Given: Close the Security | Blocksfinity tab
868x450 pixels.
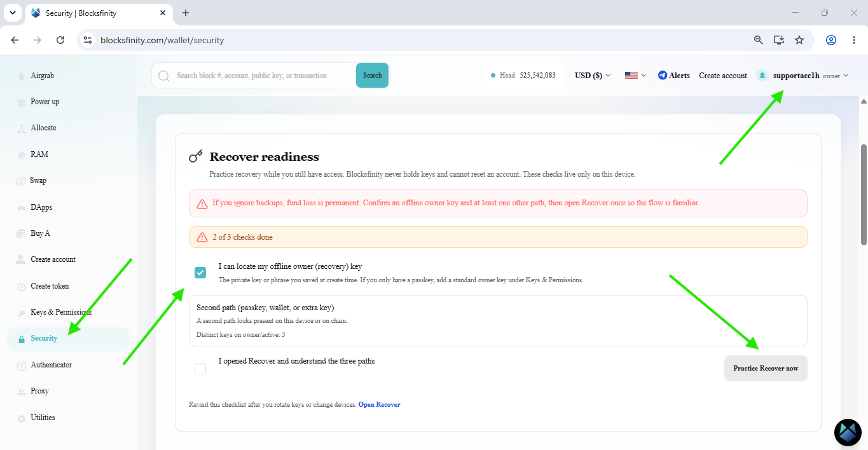Looking at the screenshot, I should click(163, 13).
